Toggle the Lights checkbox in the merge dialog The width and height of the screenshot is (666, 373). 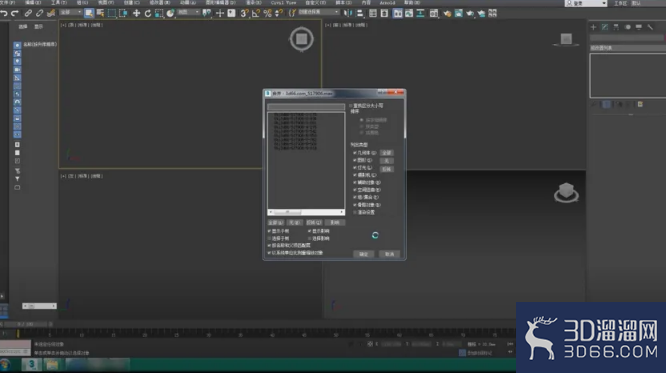(x=355, y=168)
